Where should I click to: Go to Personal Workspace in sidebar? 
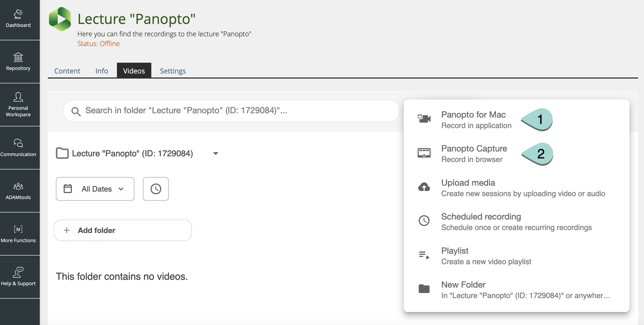coord(18,105)
